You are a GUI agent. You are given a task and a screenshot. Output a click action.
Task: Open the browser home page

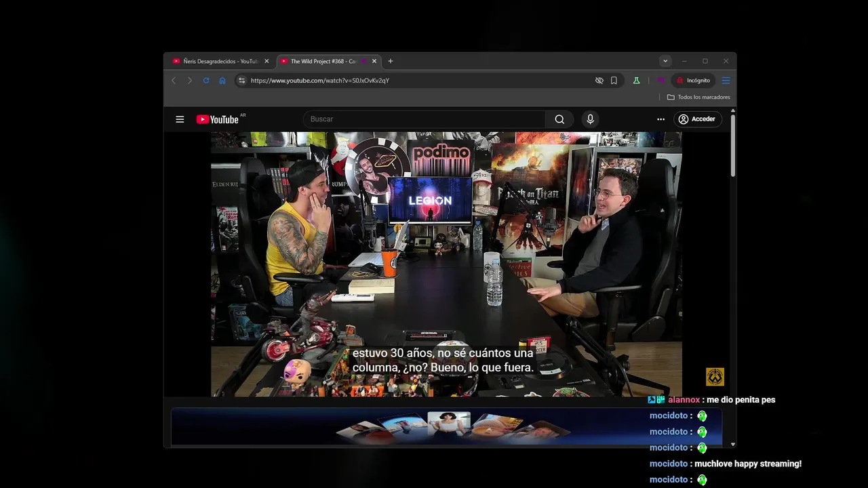(222, 81)
